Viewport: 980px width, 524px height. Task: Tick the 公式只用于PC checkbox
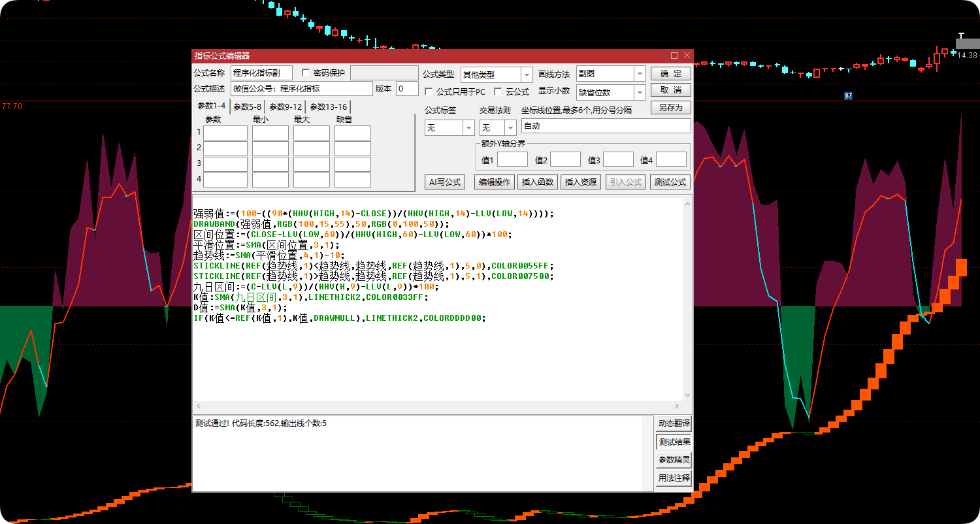point(429,91)
